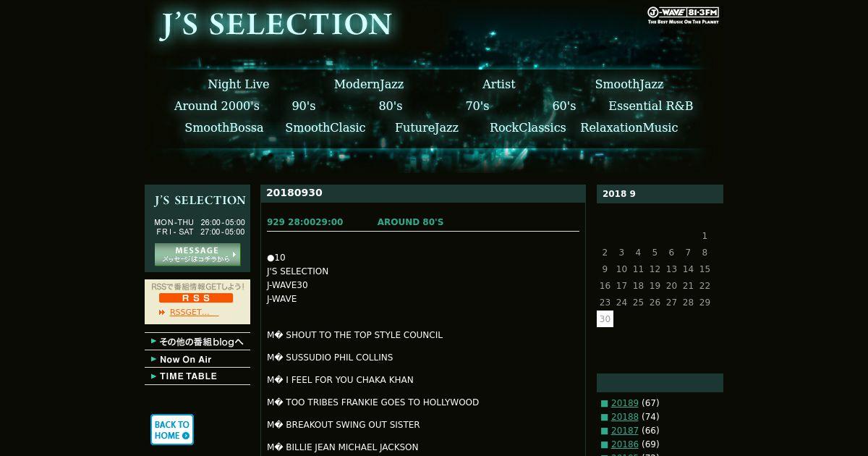Select the 80's category
The width and height of the screenshot is (868, 456).
click(x=391, y=106)
